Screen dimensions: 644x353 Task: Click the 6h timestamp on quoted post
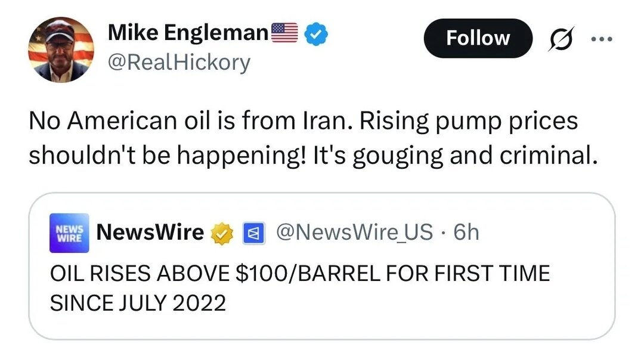point(466,232)
